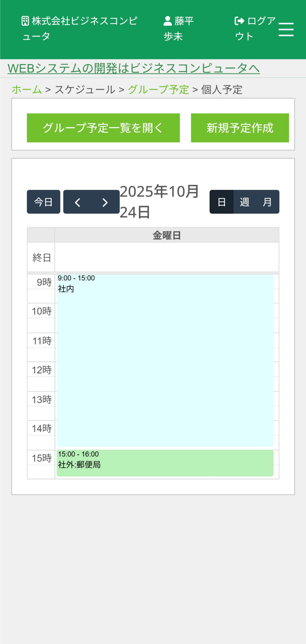
Task: Go to previous day with left chevron
Action: 78,202
